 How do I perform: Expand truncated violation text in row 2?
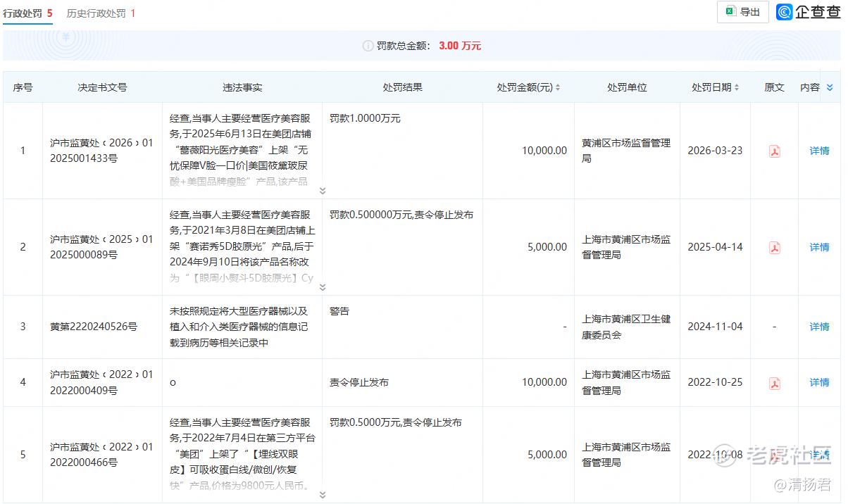pos(323,287)
